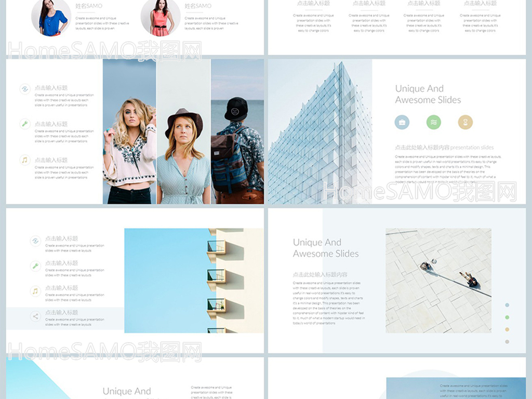532x399 pixels.
Task: Click the eye icon beside the three-portrait strip
Action: point(25,89)
